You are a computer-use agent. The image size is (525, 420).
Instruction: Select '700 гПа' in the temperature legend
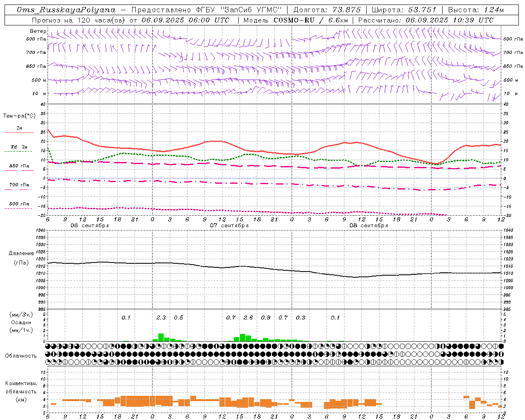click(19, 185)
